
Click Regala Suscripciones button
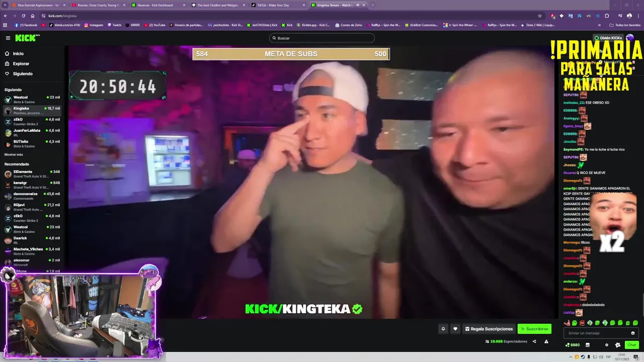click(x=489, y=329)
